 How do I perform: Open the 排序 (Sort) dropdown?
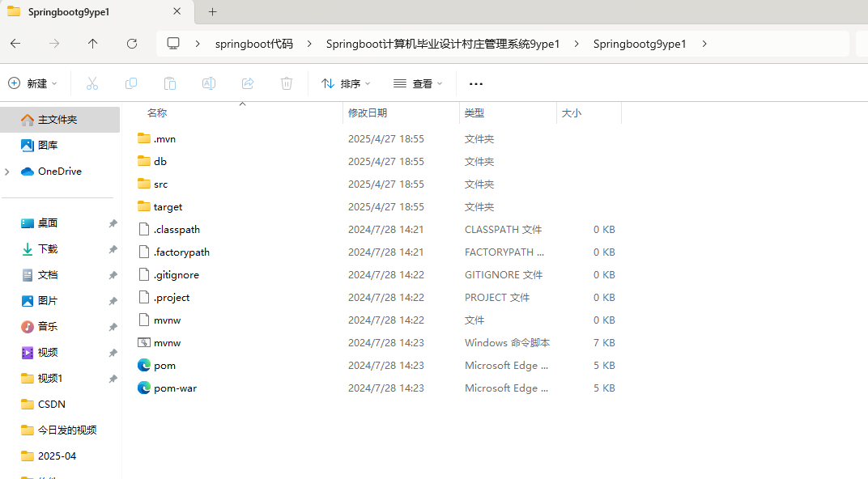click(346, 83)
